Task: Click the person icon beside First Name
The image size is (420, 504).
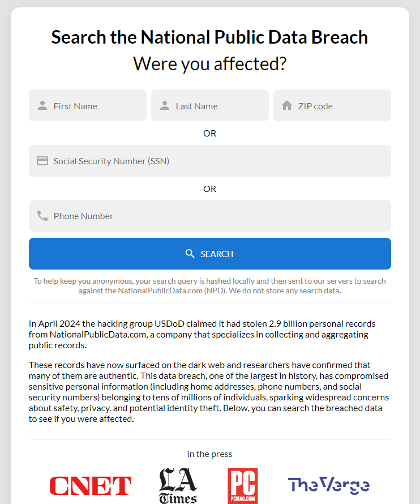Action: click(42, 106)
